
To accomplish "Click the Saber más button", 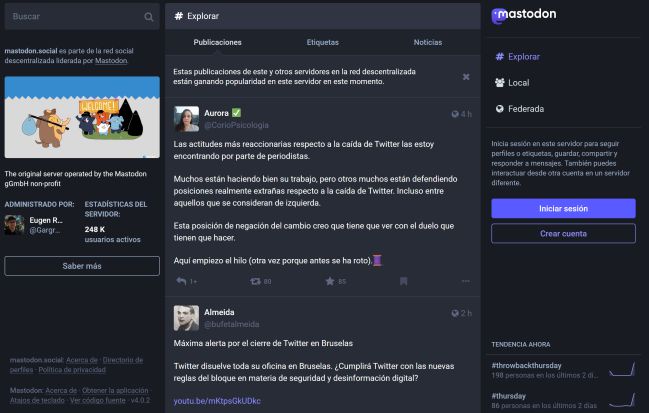I will coord(82,266).
